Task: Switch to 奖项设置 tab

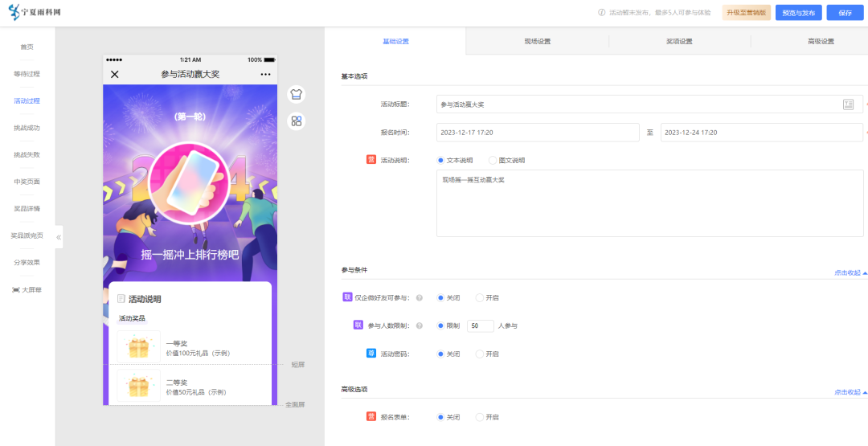Action: (679, 41)
